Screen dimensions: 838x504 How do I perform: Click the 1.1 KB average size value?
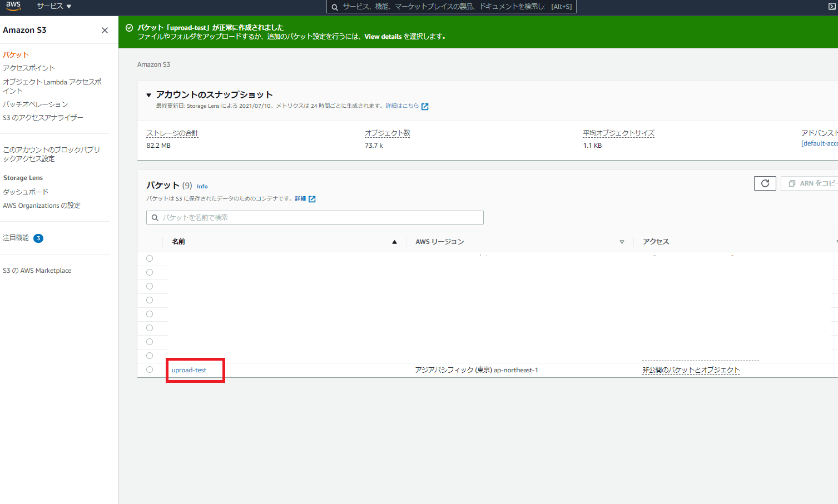coord(592,146)
